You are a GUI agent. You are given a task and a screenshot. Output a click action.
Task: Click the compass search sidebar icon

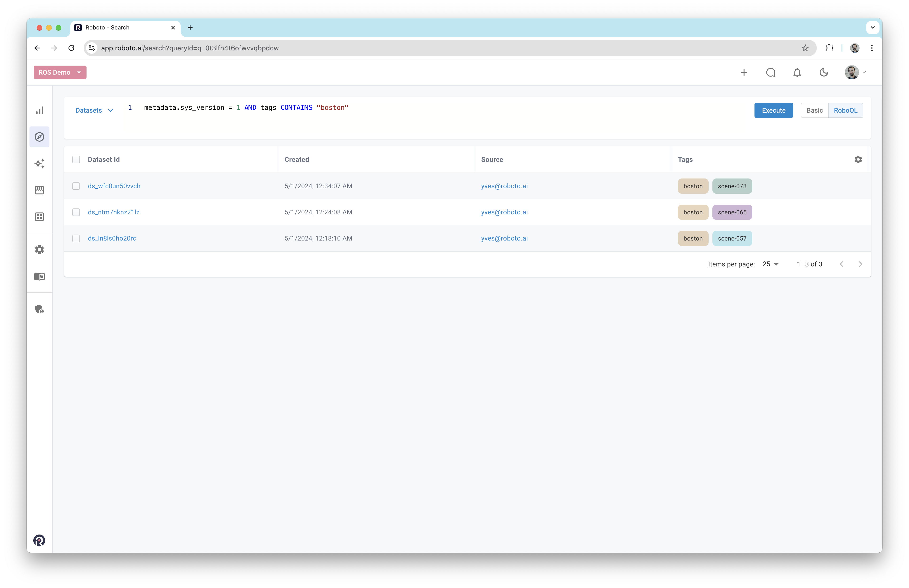(x=39, y=137)
